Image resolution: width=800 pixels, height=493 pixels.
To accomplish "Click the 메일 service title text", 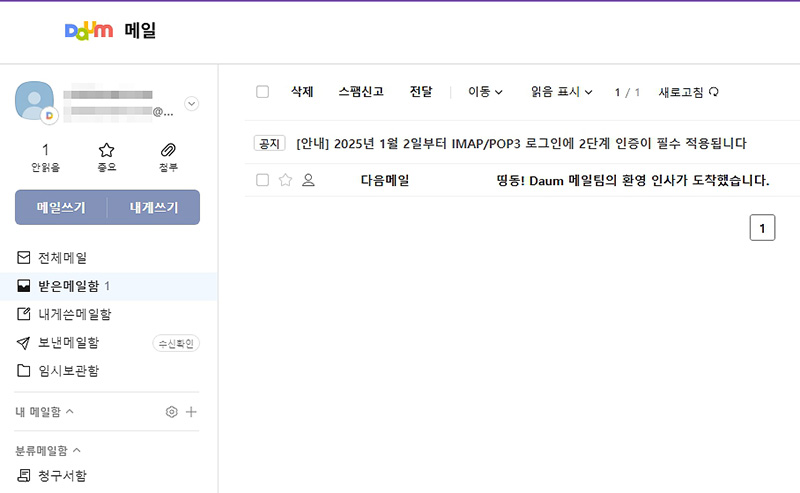I will pos(140,31).
